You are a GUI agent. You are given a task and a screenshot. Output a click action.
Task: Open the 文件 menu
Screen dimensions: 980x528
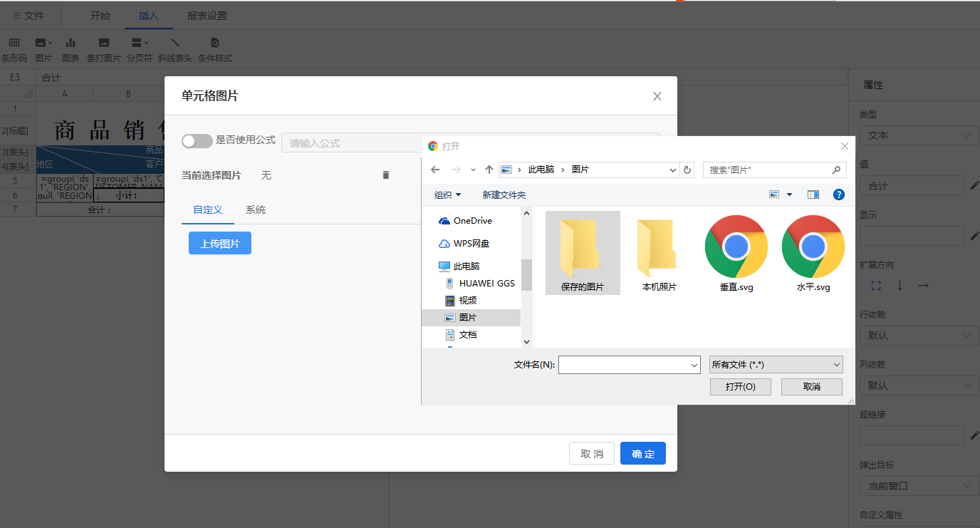pyautogui.click(x=28, y=15)
